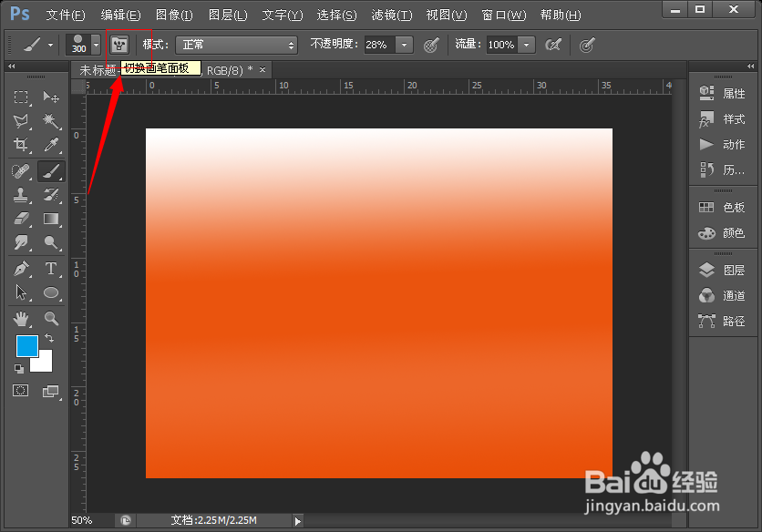Open the 文字(Y) menu
Image resolution: width=762 pixels, height=532 pixels.
(x=283, y=15)
